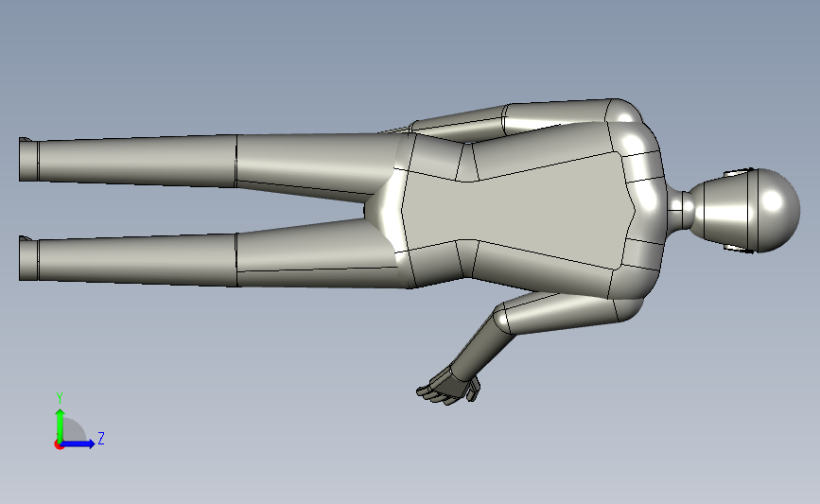Select the flat chest face of the torso
This screenshot has width=820, height=504.
(x=517, y=209)
